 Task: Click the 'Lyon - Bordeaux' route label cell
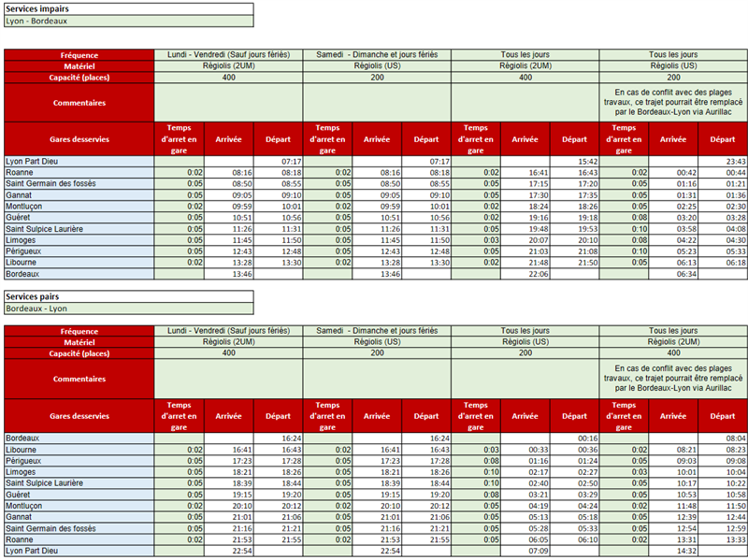click(x=128, y=20)
